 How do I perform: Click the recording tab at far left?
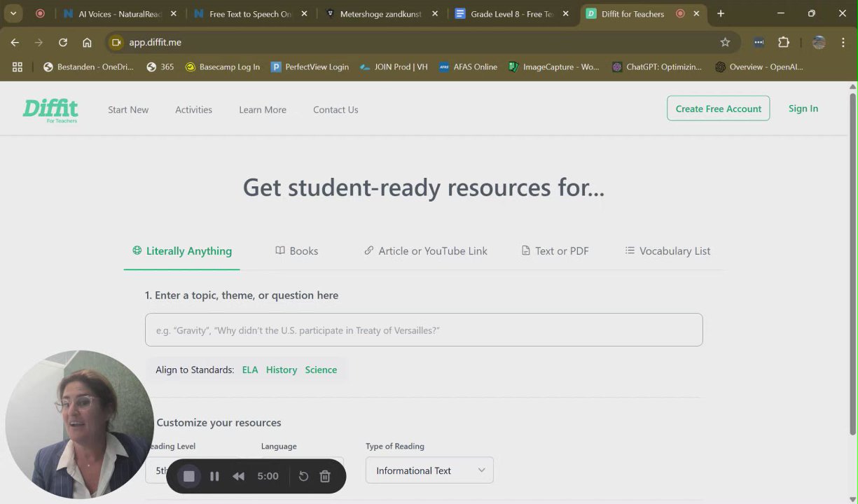click(40, 13)
